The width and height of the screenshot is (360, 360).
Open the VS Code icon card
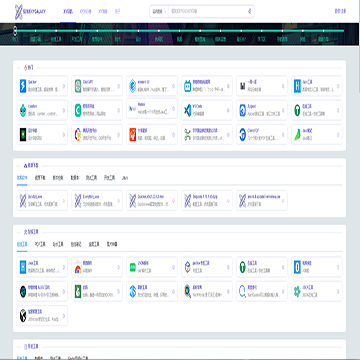pyautogui.click(x=207, y=110)
